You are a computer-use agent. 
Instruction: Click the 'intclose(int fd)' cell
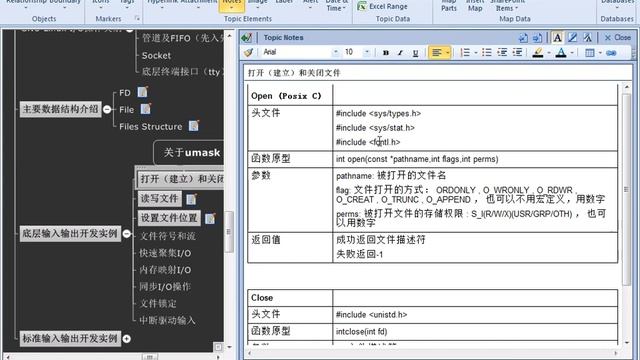click(475, 331)
